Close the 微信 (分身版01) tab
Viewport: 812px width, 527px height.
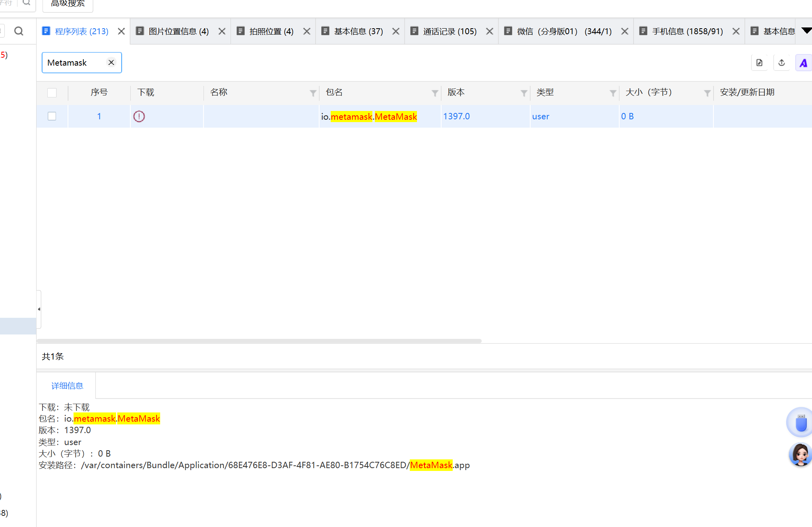tap(624, 31)
